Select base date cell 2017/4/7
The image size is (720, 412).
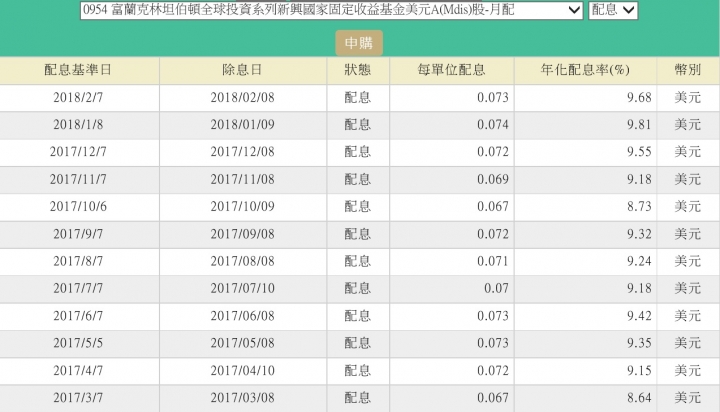78,370
